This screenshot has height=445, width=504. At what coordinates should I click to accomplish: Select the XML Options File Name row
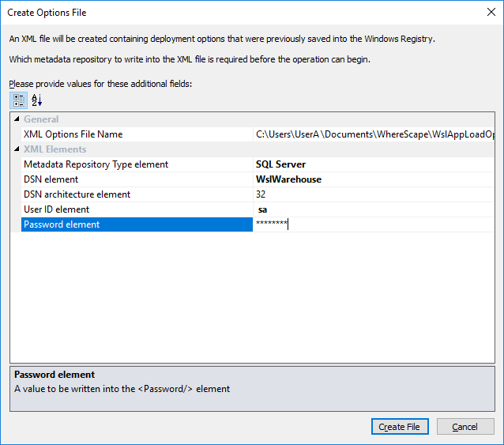pos(73,134)
